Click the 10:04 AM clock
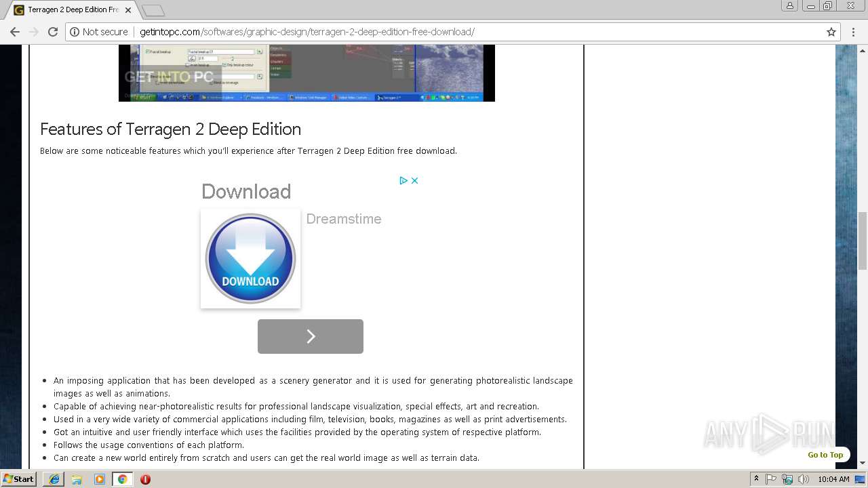 coord(833,479)
